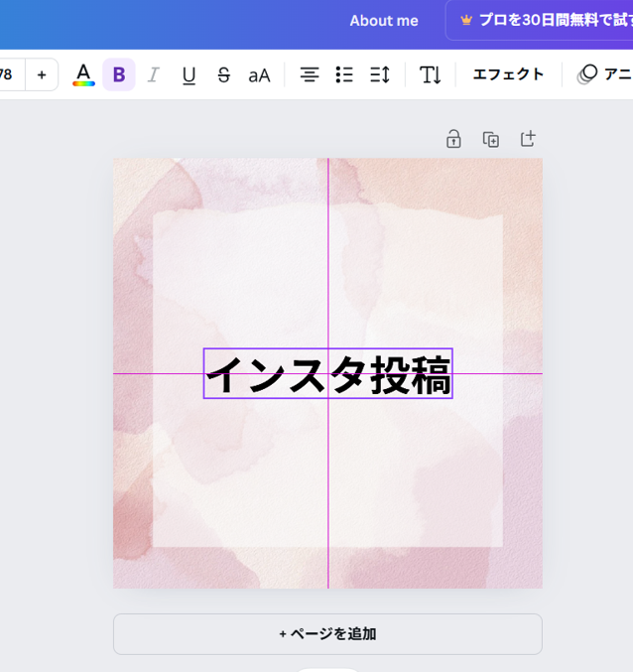This screenshot has height=672, width=633.
Task: Open the animation options
Action: click(x=603, y=74)
